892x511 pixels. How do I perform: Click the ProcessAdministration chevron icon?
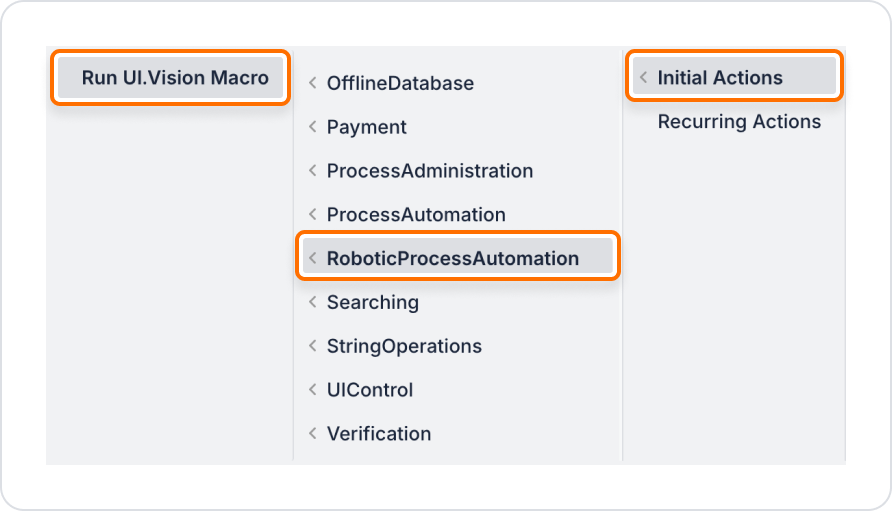(x=313, y=171)
